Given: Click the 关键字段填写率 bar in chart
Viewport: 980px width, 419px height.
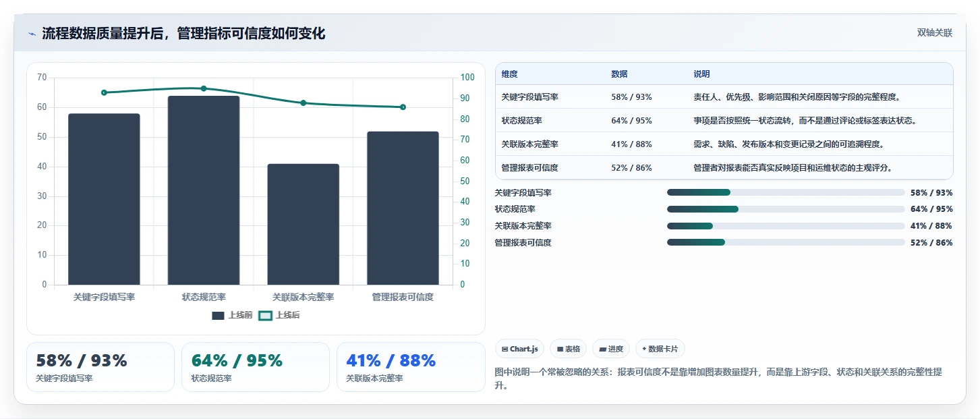Looking at the screenshot, I should [104, 199].
